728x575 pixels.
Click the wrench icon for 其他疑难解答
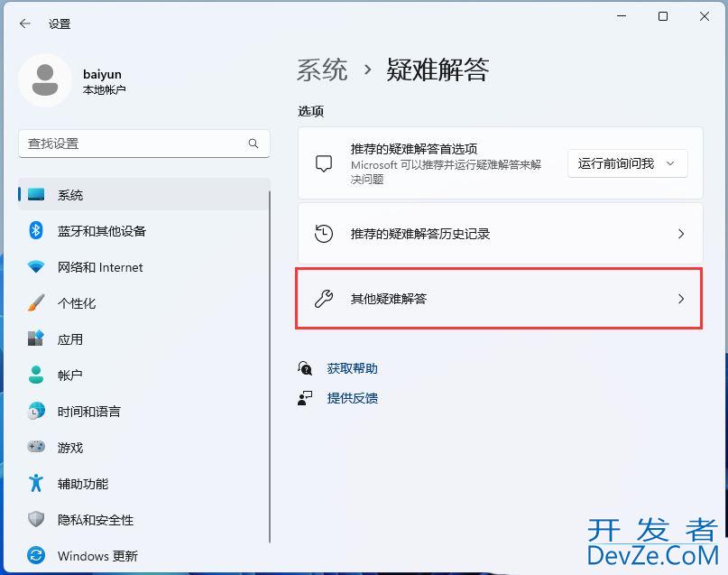[x=324, y=299]
